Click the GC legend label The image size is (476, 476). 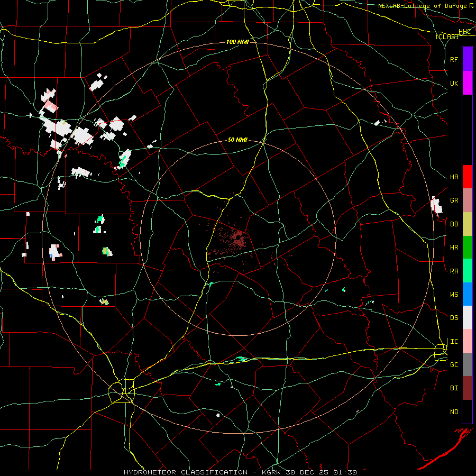coord(454,365)
